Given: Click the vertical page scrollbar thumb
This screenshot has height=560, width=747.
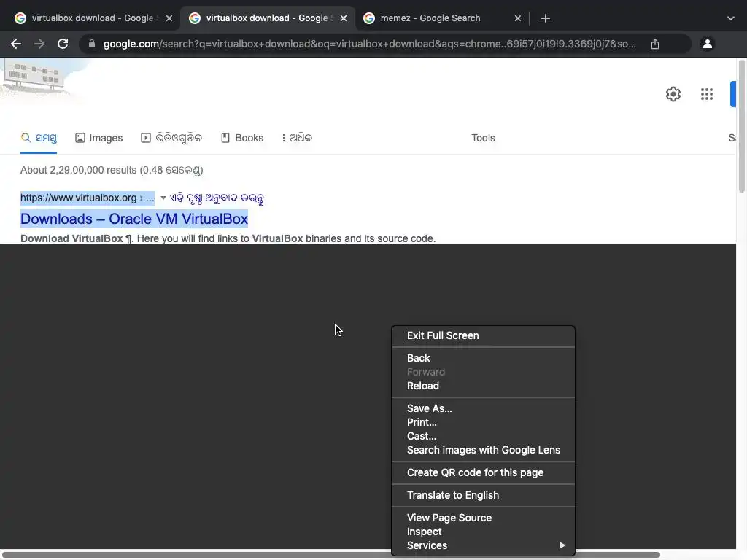Looking at the screenshot, I should tap(741, 126).
